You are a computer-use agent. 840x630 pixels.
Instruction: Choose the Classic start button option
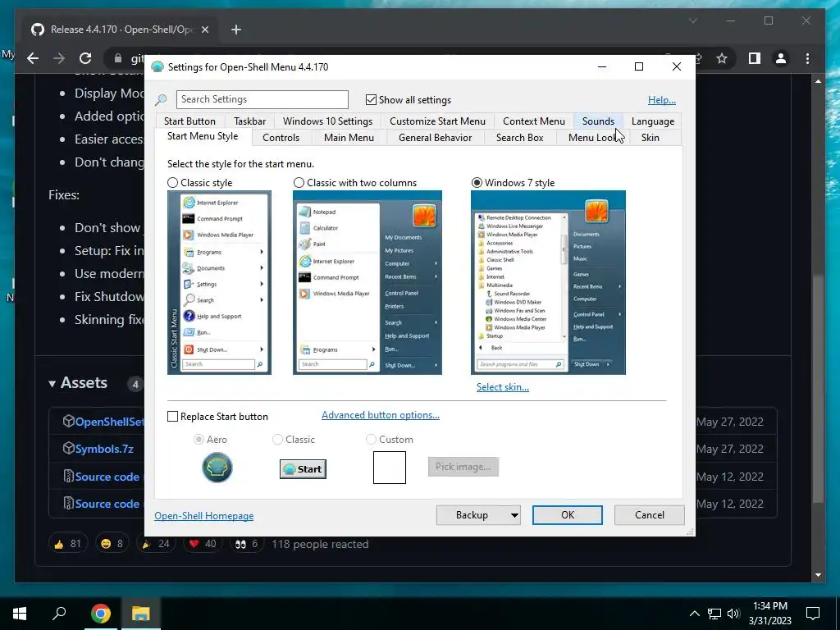(x=277, y=440)
